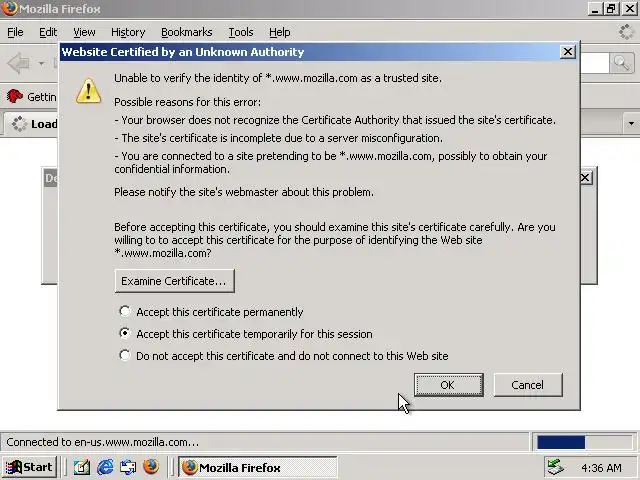The image size is (640, 480).
Task: Open the Edit menu
Action: point(48,32)
